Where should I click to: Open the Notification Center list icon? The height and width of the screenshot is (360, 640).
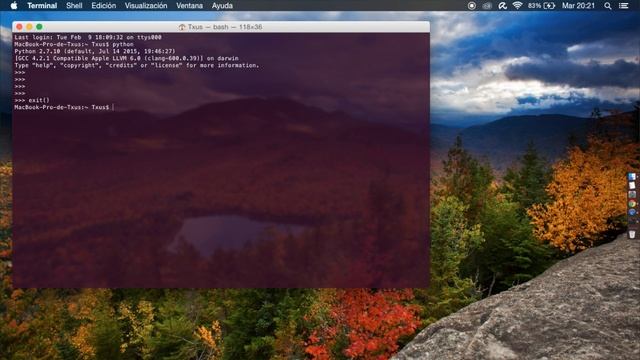(x=624, y=6)
